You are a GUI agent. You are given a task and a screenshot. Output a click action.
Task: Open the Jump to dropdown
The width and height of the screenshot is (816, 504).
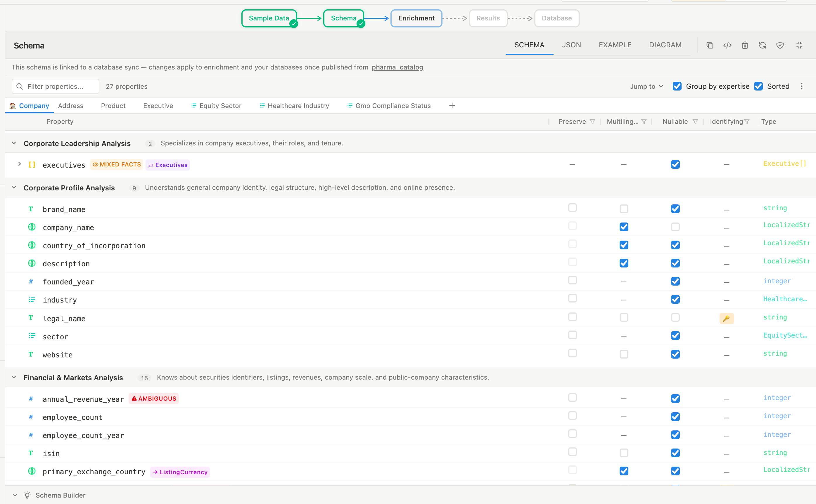tap(646, 86)
